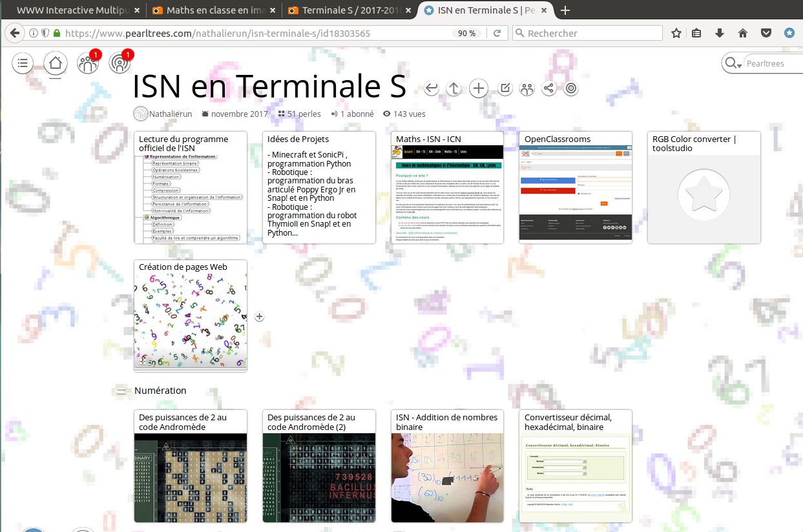Viewport: 803px width, 532px height.
Task: Collapse the Numération section
Action: point(121,391)
